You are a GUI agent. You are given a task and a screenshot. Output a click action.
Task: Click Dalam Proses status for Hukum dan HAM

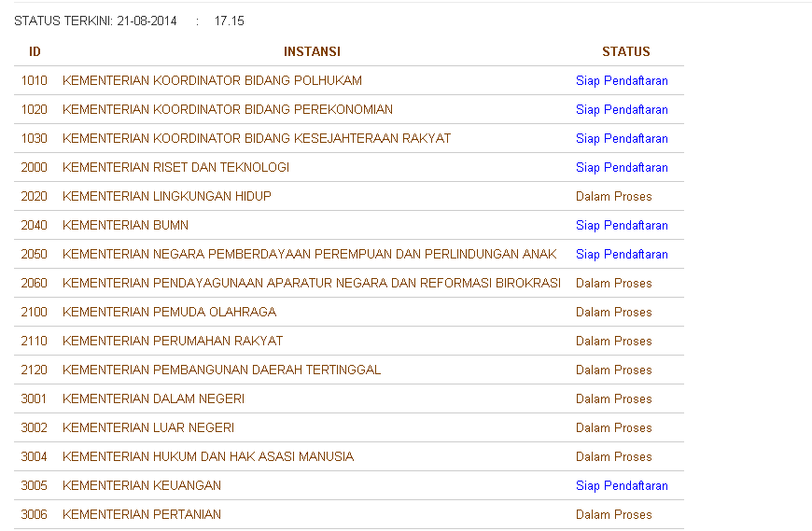(x=613, y=457)
